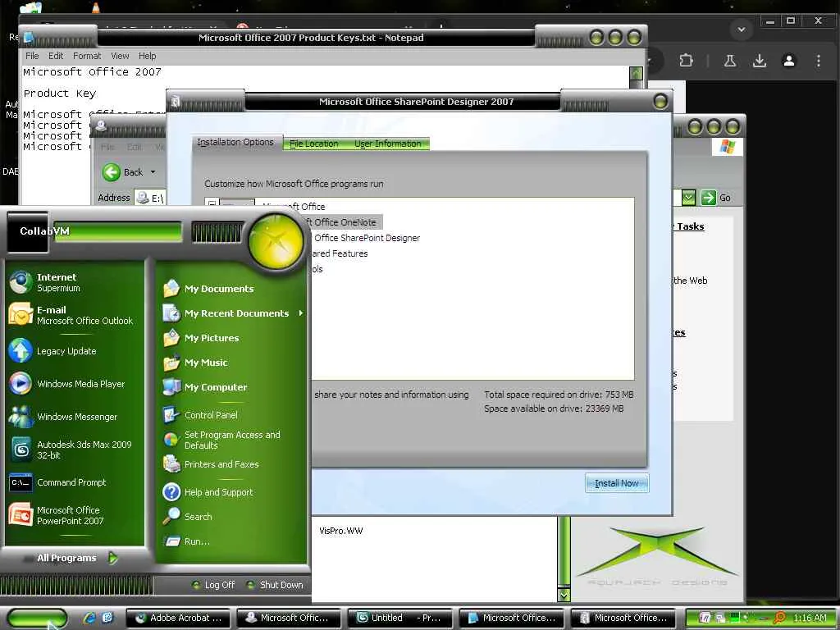This screenshot has height=630, width=840.
Task: Switch to Untitled taskbar window button
Action: tap(400, 619)
